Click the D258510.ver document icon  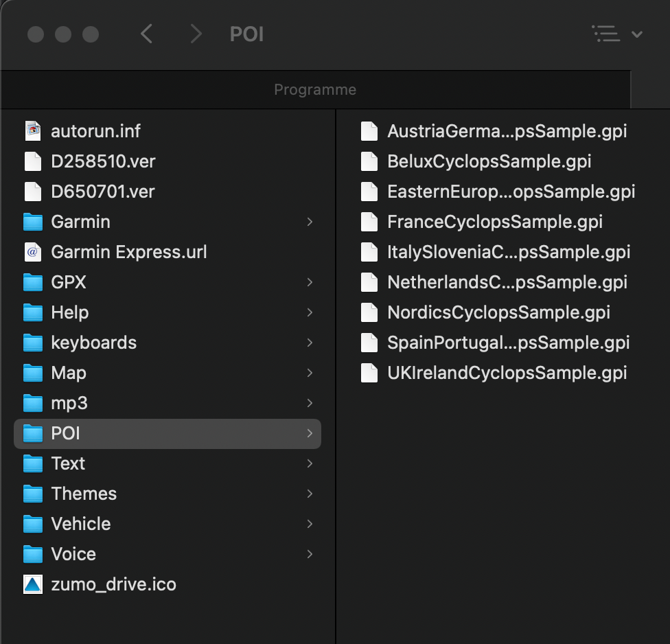pyautogui.click(x=33, y=161)
